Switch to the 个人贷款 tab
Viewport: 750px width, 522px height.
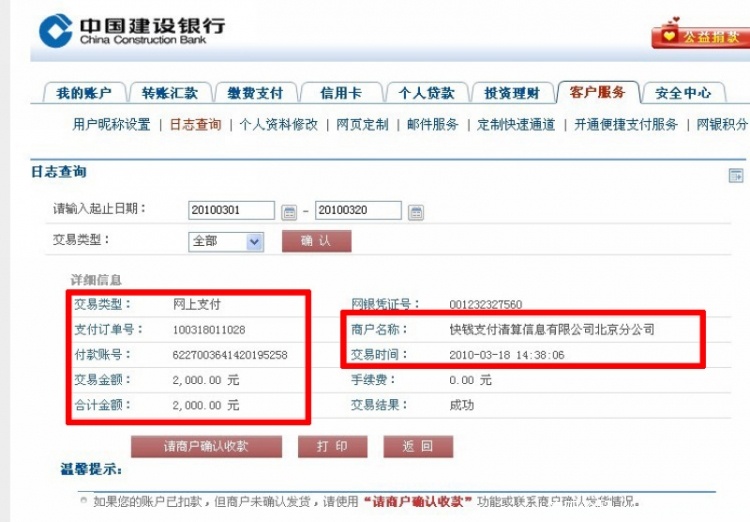[427, 93]
